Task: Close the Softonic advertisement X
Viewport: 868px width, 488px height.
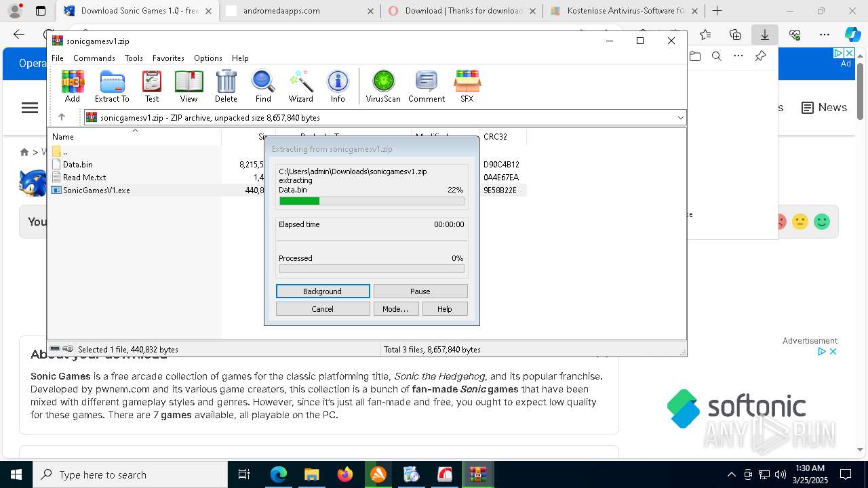Action: tap(833, 352)
